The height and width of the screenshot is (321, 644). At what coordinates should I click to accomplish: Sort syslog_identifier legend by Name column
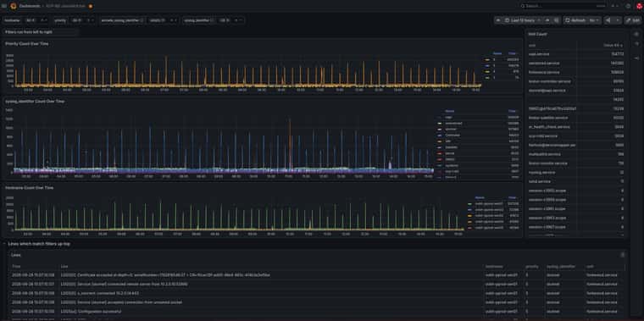point(450,111)
